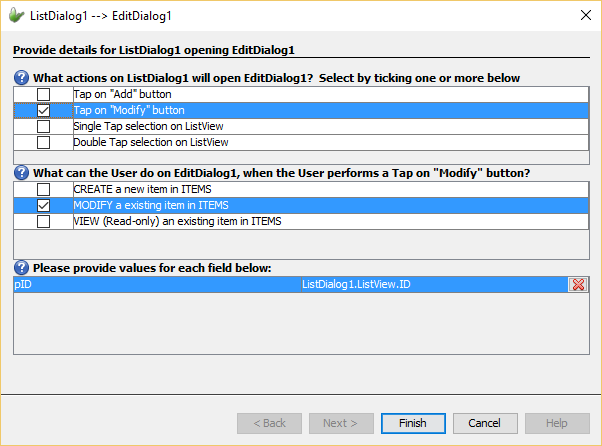602x446 pixels.
Task: Click the help icon beside the 'What can the User do' question
Action: pos(22,173)
